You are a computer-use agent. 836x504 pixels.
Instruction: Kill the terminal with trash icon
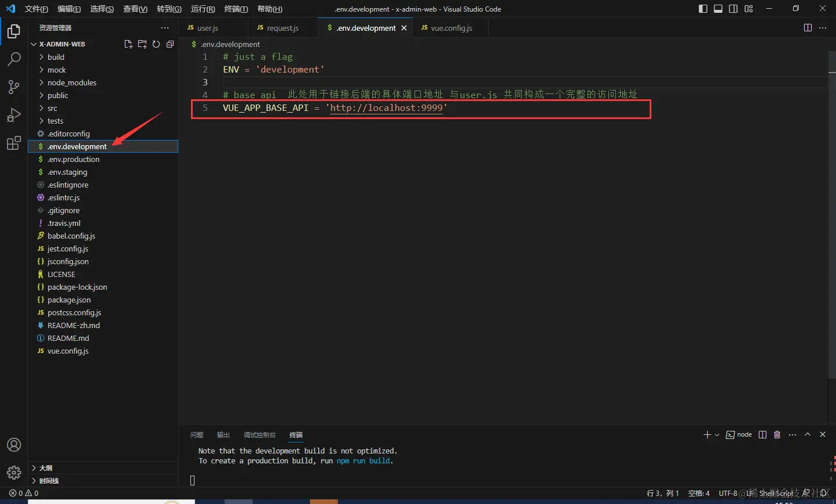point(777,434)
